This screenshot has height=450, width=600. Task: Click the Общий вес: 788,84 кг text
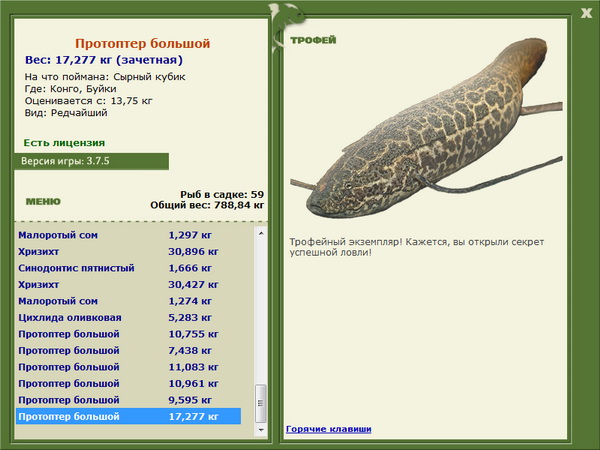tap(207, 205)
